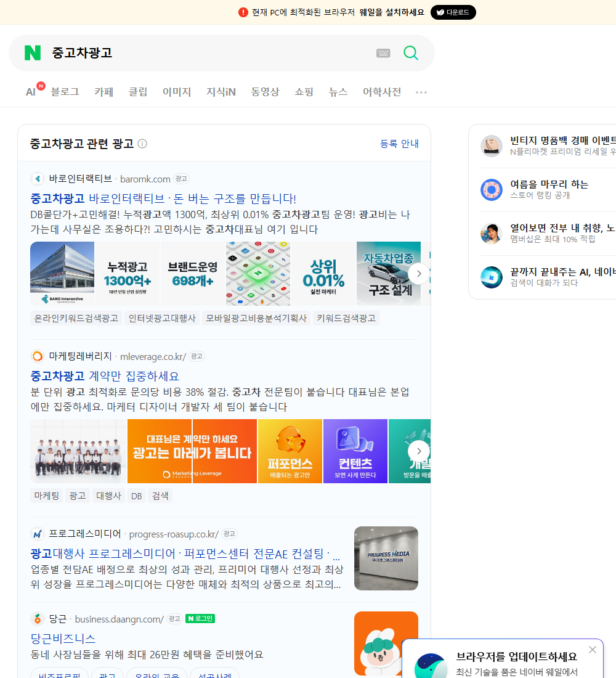Click the 검색 tag under 마케팅레버리지

coord(160,496)
